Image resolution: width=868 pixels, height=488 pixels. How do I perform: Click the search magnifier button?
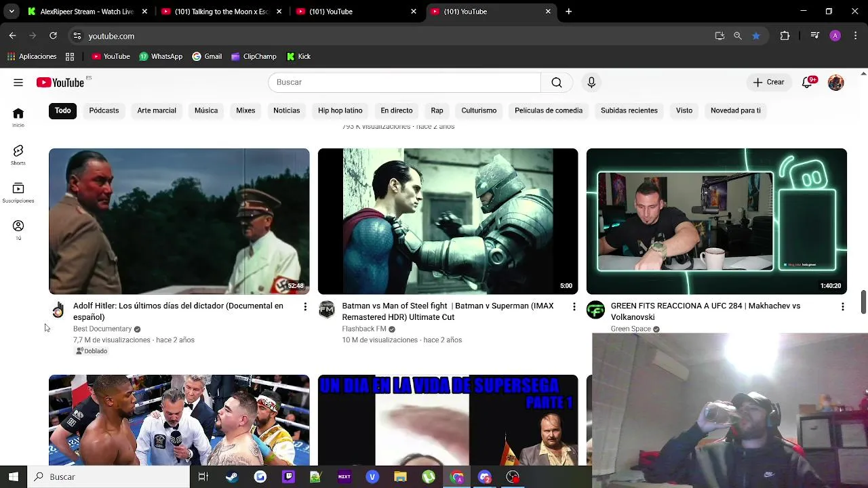pos(557,83)
